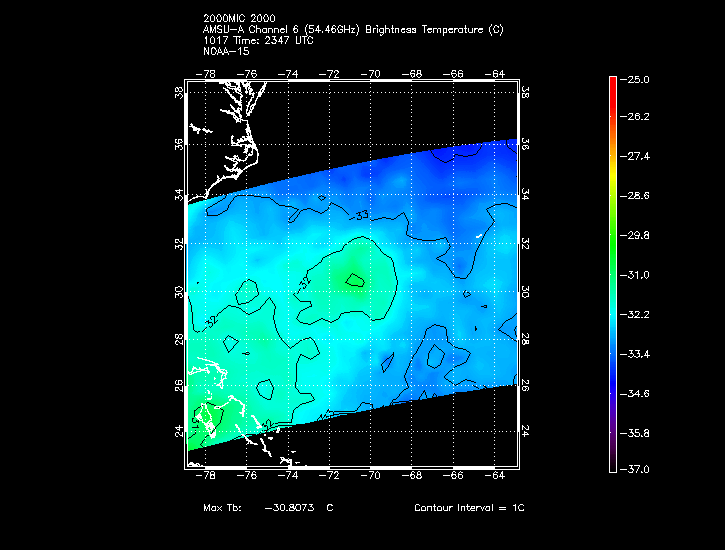Select the NOAA-15 satellite label
Screen dimensions: 725x550
226,51
